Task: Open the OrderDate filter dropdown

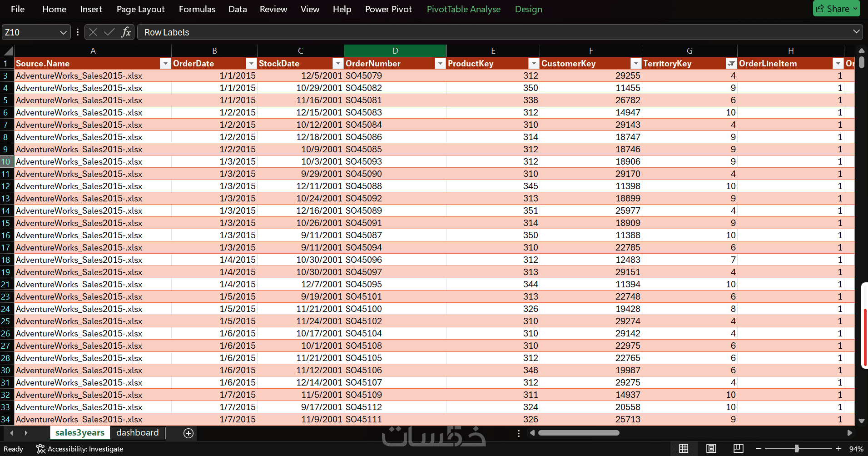Action: [251, 64]
